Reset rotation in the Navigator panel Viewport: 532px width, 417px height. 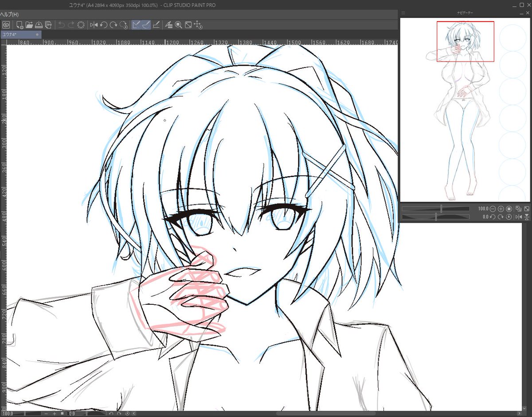[x=509, y=216]
